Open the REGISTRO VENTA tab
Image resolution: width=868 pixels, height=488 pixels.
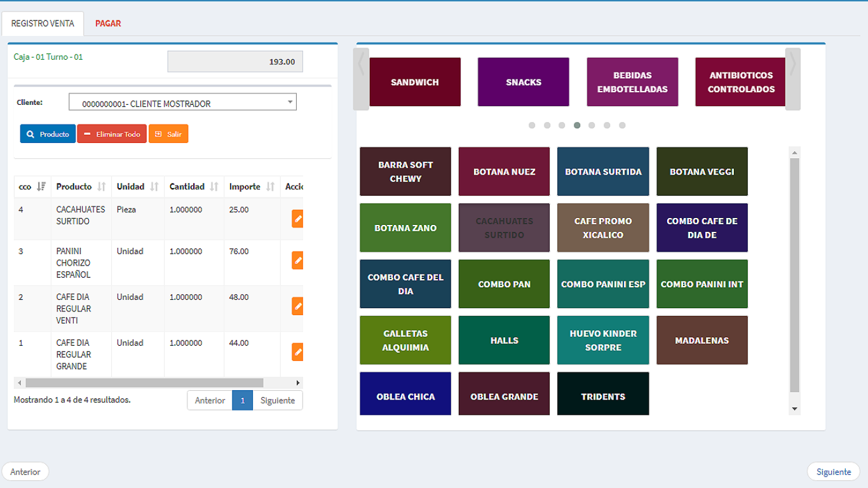click(x=43, y=24)
